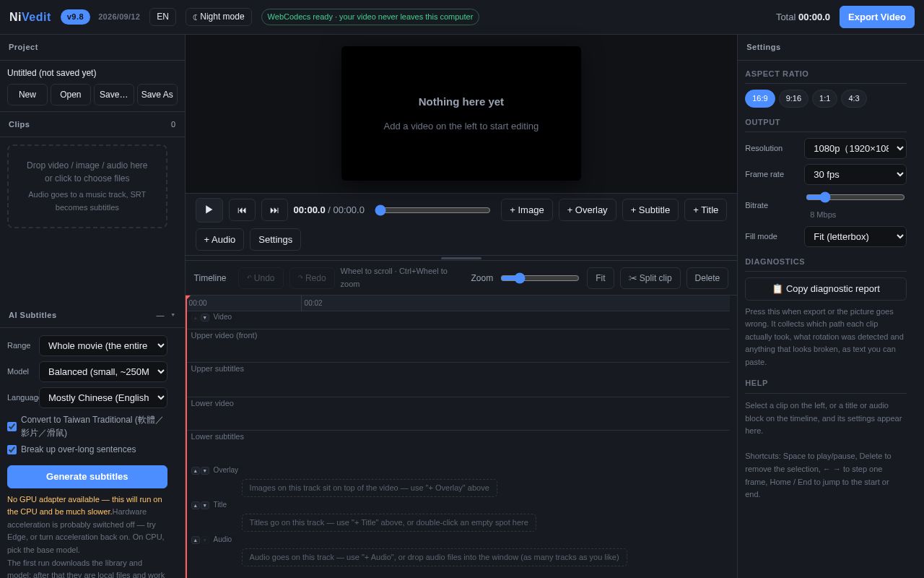Image resolution: width=924 pixels, height=578 pixels.
Task: Toggle Night mode
Action: pos(219,17)
